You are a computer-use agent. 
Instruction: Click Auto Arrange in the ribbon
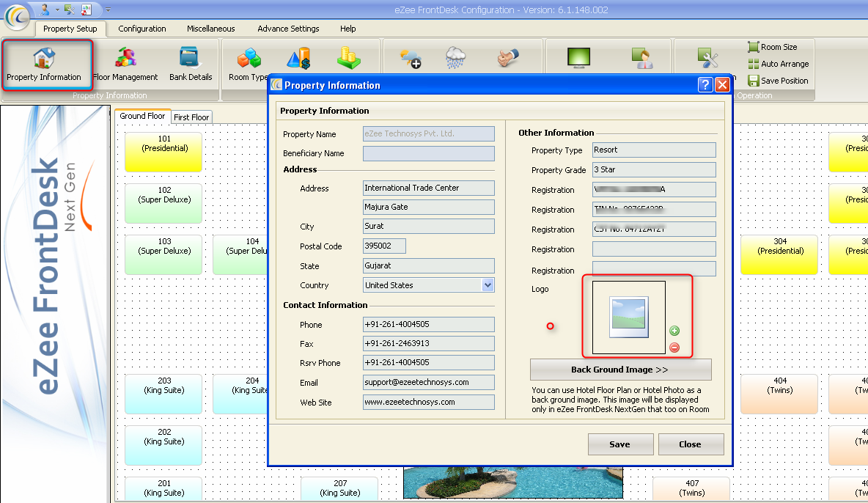point(779,64)
